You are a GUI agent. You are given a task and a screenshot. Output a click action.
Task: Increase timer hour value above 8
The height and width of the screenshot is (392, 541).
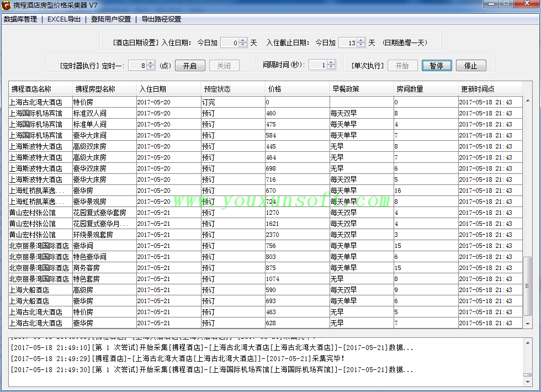(x=151, y=63)
